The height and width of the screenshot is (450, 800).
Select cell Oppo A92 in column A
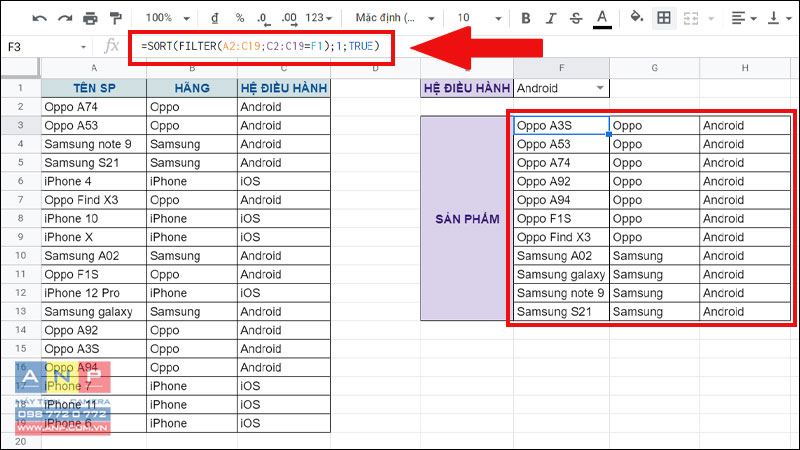(x=94, y=330)
